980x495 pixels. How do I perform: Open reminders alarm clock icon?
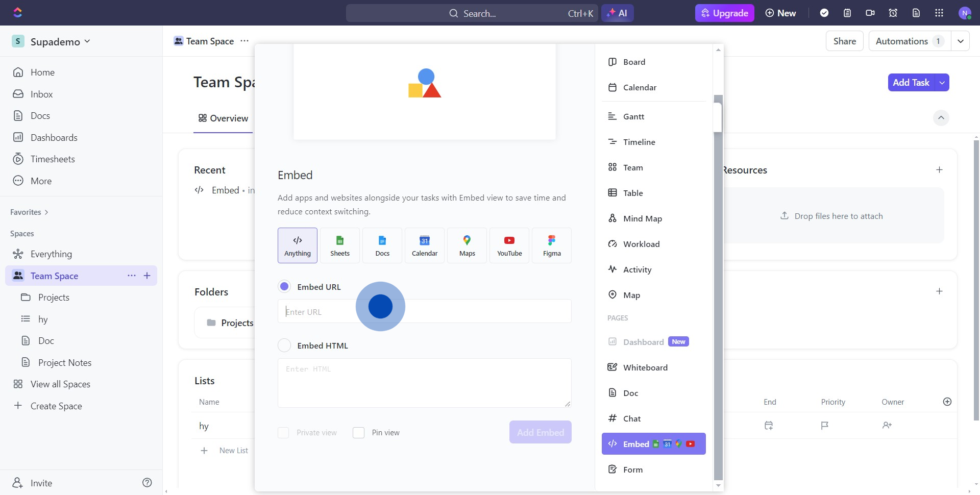[x=893, y=13]
